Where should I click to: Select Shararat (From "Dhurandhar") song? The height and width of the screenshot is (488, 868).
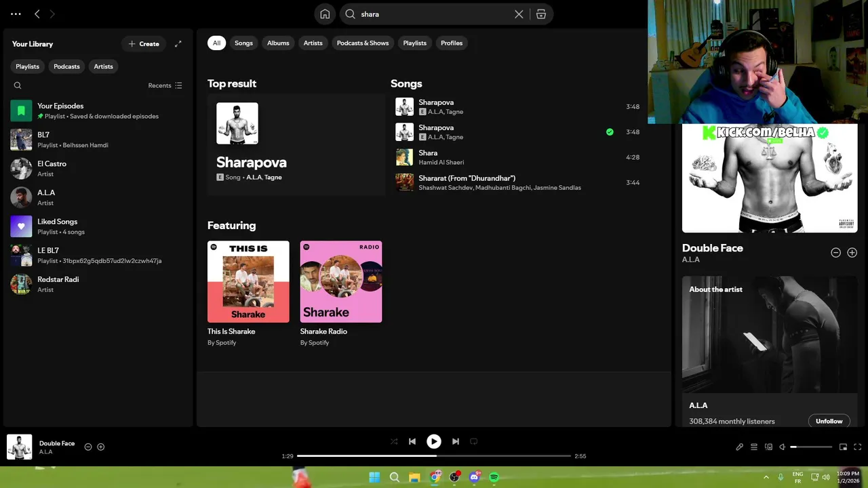519,182
